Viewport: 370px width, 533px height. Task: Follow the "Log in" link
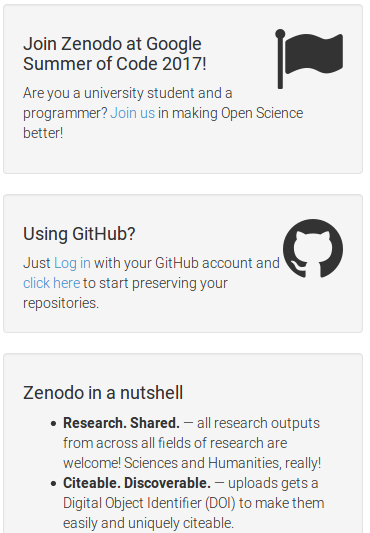click(72, 263)
